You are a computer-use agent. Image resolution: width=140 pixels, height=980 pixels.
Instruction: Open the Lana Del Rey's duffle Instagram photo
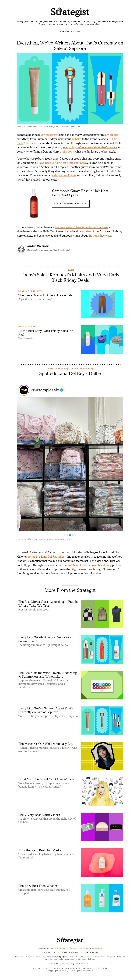click(x=70, y=464)
